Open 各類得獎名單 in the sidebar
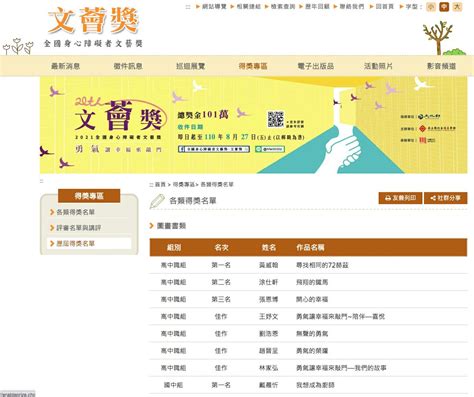The image size is (474, 397). click(x=76, y=212)
